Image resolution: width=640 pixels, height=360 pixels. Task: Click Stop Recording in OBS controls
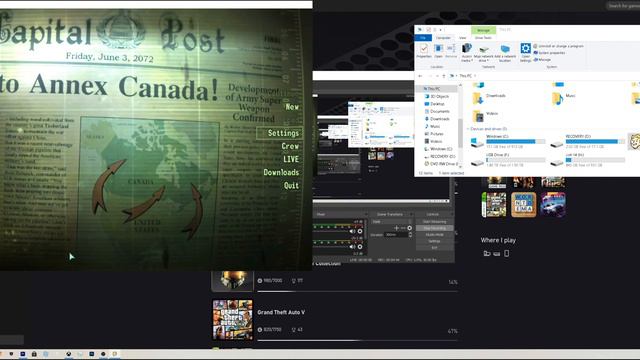click(434, 228)
